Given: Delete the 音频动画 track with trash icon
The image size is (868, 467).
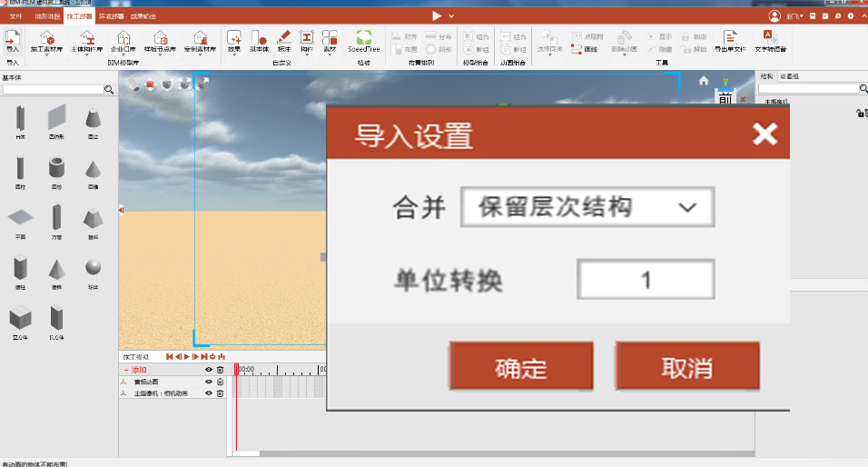Looking at the screenshot, I should point(221,382).
